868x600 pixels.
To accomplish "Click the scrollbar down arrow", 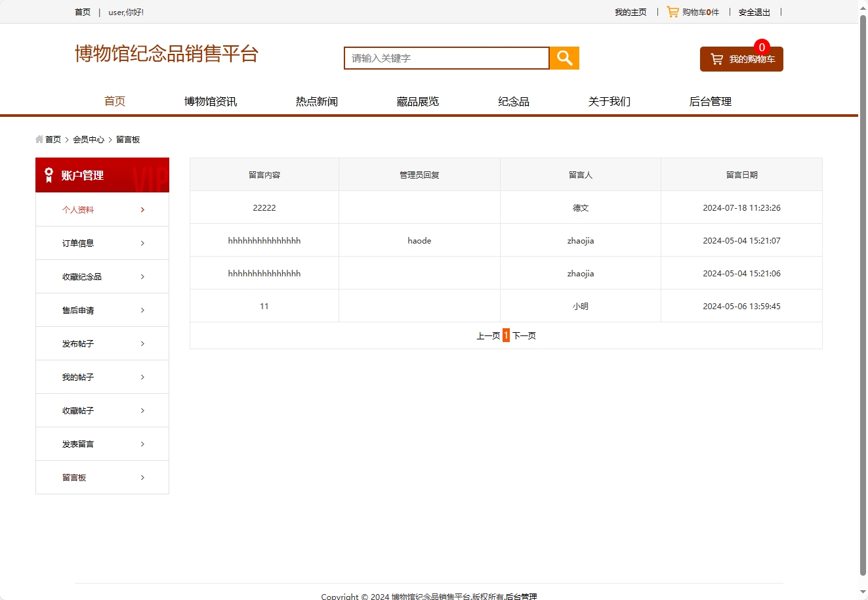I will pos(863,593).
